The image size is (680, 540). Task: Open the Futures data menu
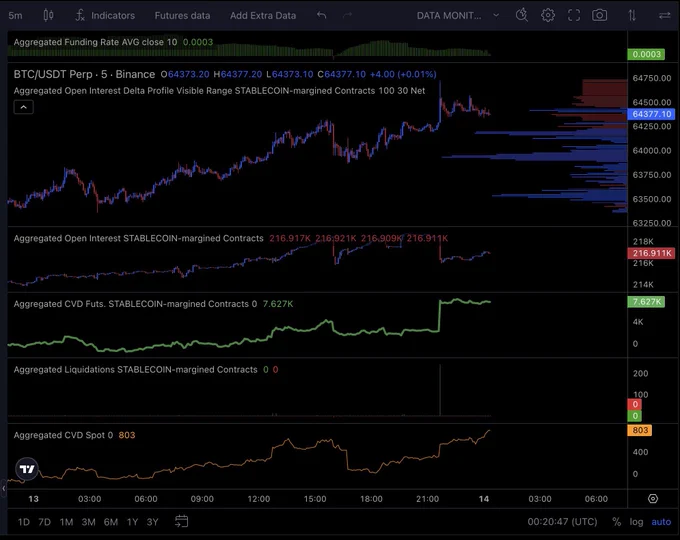[182, 16]
